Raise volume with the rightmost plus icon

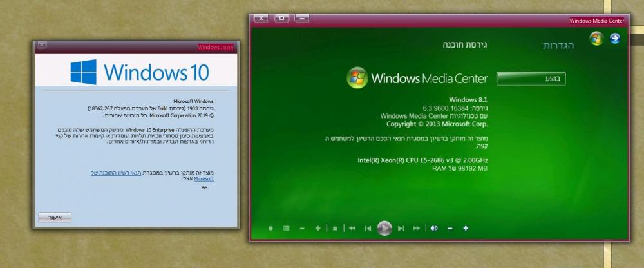point(466,229)
